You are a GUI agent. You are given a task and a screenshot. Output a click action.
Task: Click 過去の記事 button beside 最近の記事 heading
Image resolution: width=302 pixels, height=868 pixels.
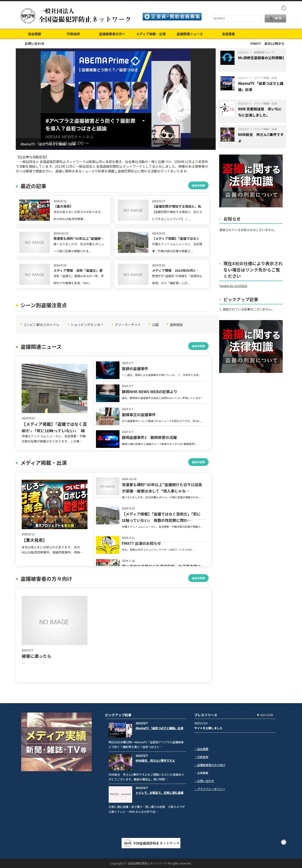click(x=199, y=185)
